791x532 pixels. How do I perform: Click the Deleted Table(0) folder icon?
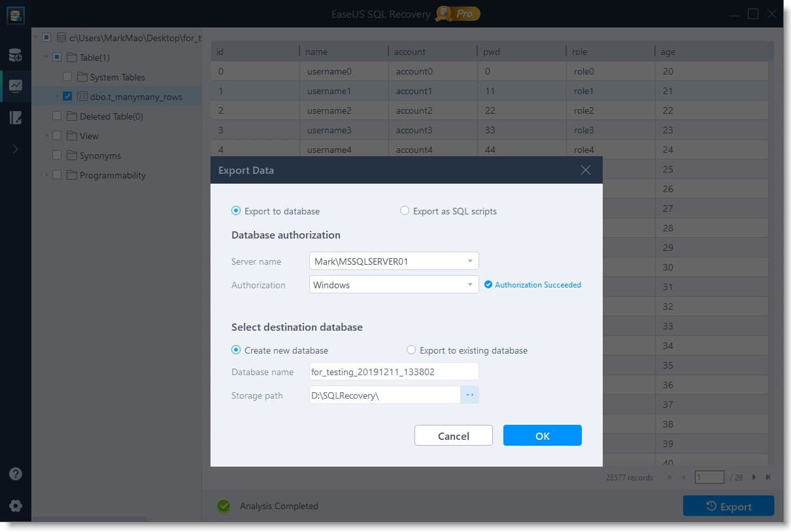tap(73, 116)
